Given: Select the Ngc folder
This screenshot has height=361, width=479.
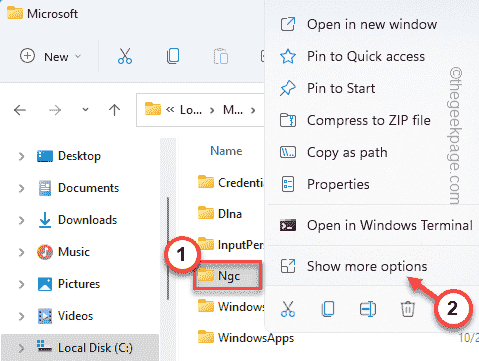Looking at the screenshot, I should (x=227, y=276).
